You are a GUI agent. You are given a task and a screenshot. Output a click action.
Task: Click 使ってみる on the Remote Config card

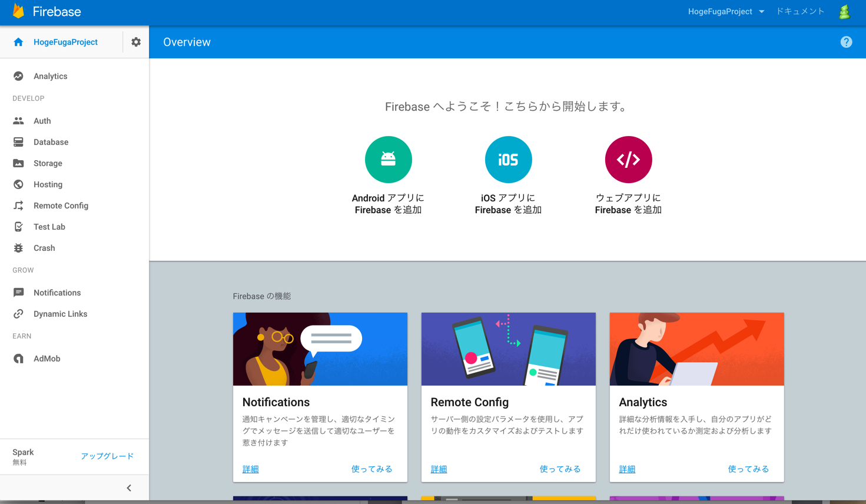560,469
